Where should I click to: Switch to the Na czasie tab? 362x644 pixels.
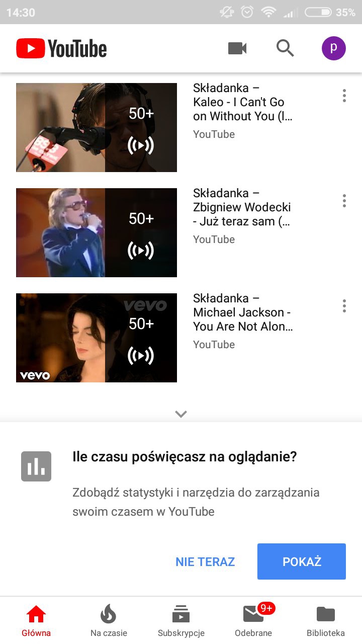[x=109, y=620]
